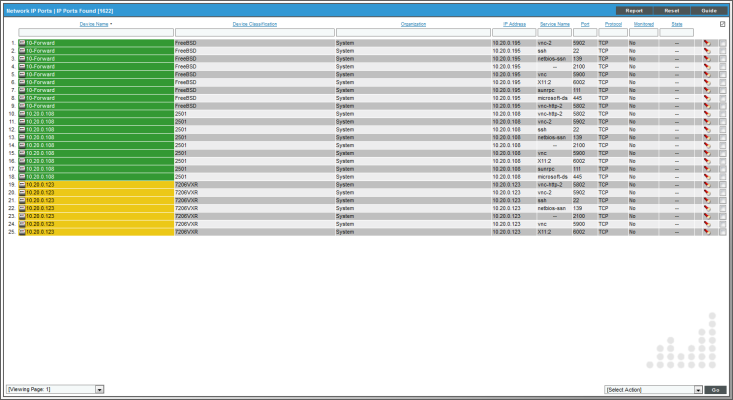Open port tools icon for row 2
The height and width of the screenshot is (400, 733).
click(707, 51)
